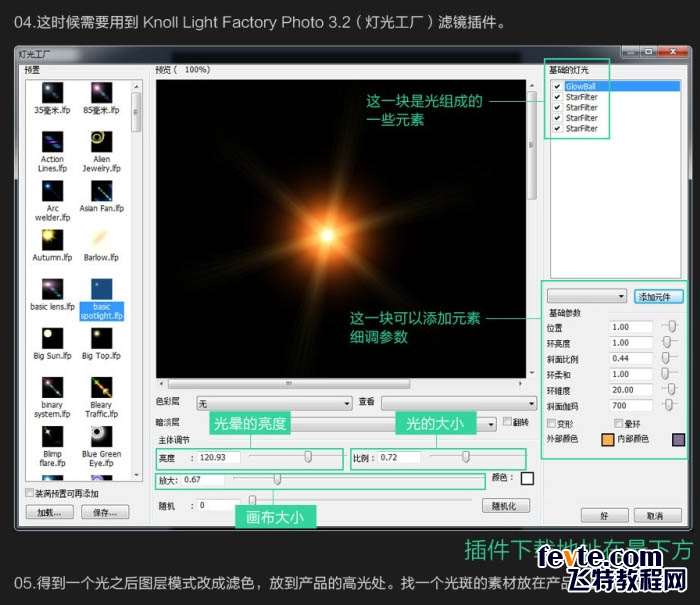Image resolution: width=700 pixels, height=605 pixels.
Task: Cancel with the 取消 button
Action: (657, 516)
